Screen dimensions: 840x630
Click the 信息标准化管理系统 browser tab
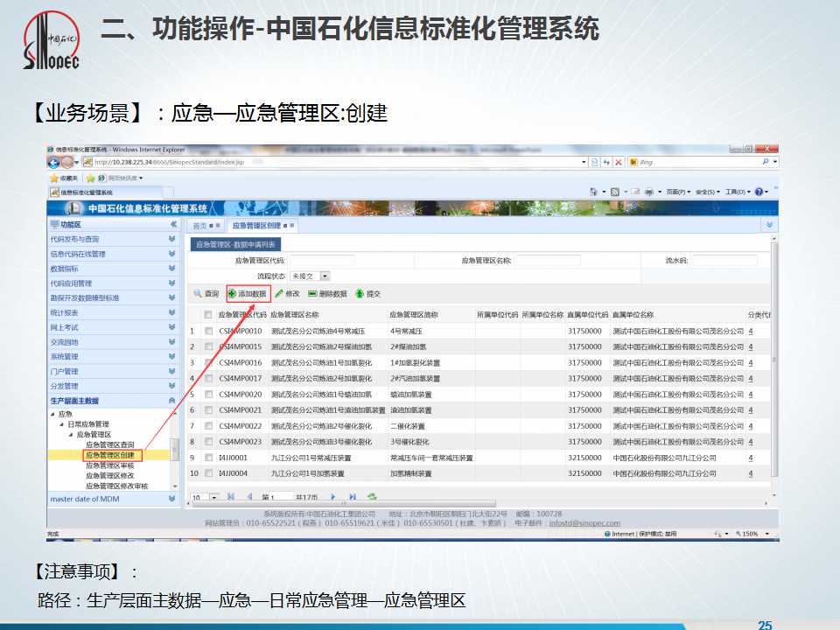(106, 192)
